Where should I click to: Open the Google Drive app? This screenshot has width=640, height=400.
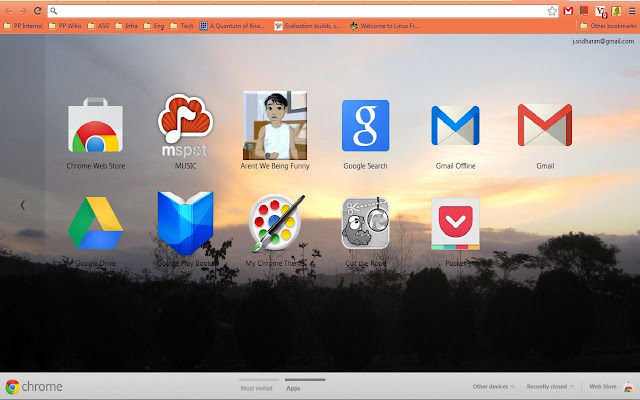(x=96, y=223)
